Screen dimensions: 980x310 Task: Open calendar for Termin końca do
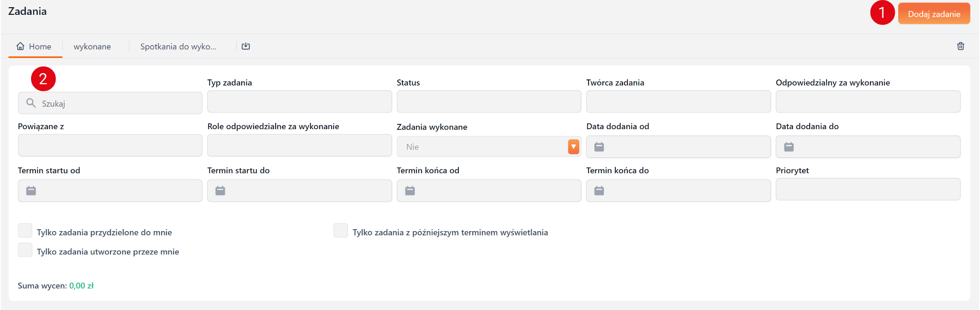click(599, 191)
